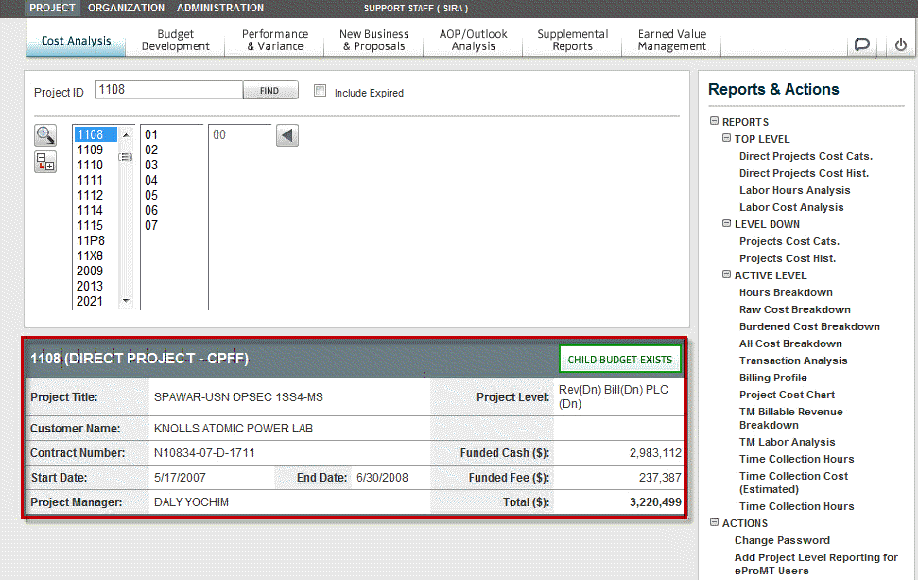This screenshot has width=918, height=580.
Task: Click the magnifier search icon
Action: coord(45,136)
